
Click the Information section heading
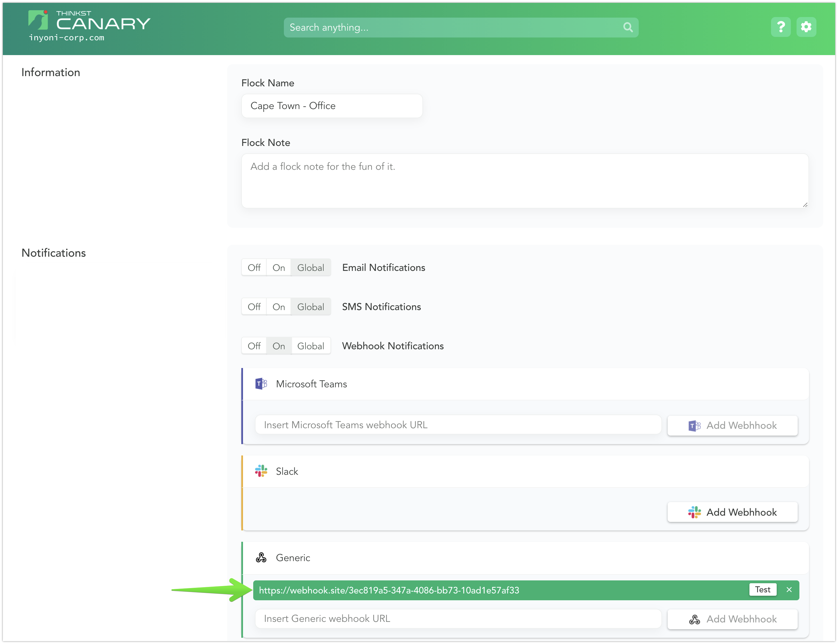[x=51, y=72]
